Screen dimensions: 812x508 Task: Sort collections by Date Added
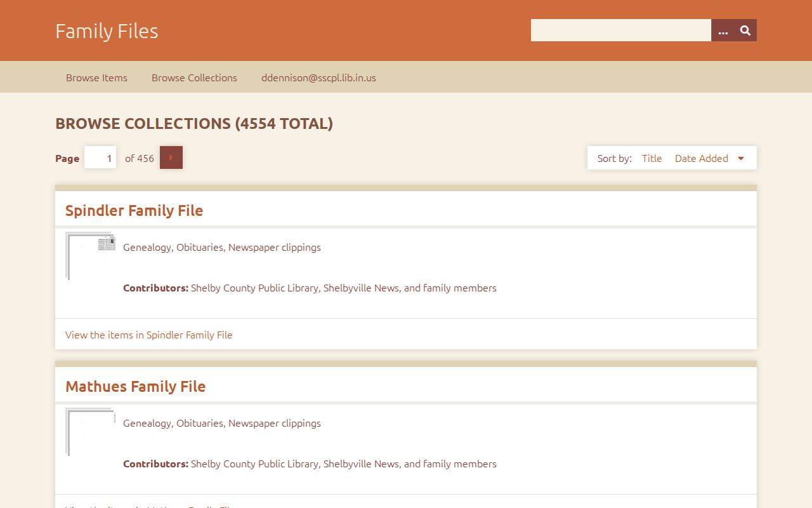702,159
